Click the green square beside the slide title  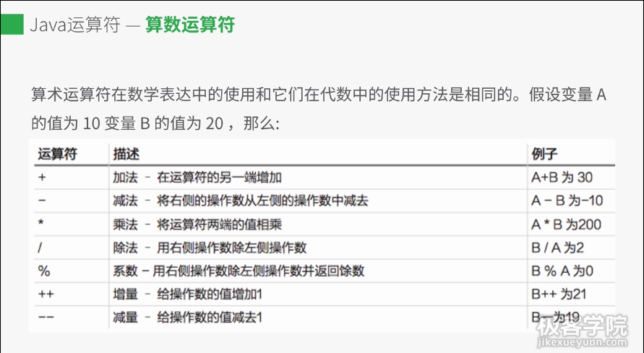tap(11, 25)
